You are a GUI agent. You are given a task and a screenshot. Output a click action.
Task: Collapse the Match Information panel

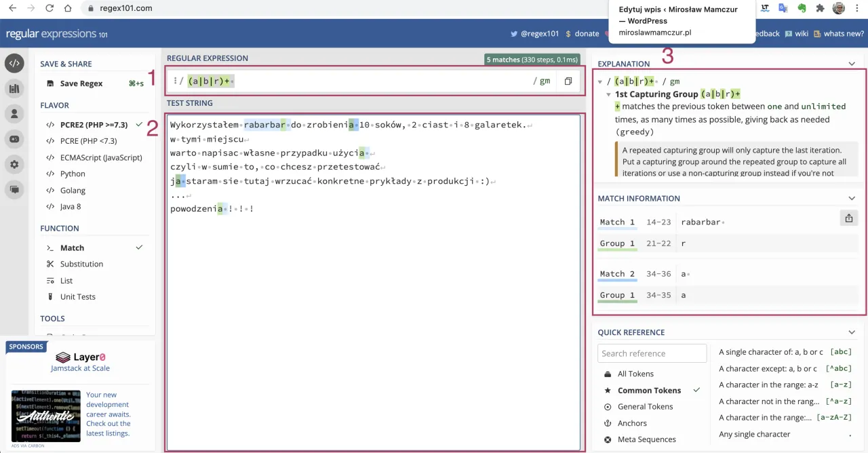point(852,199)
